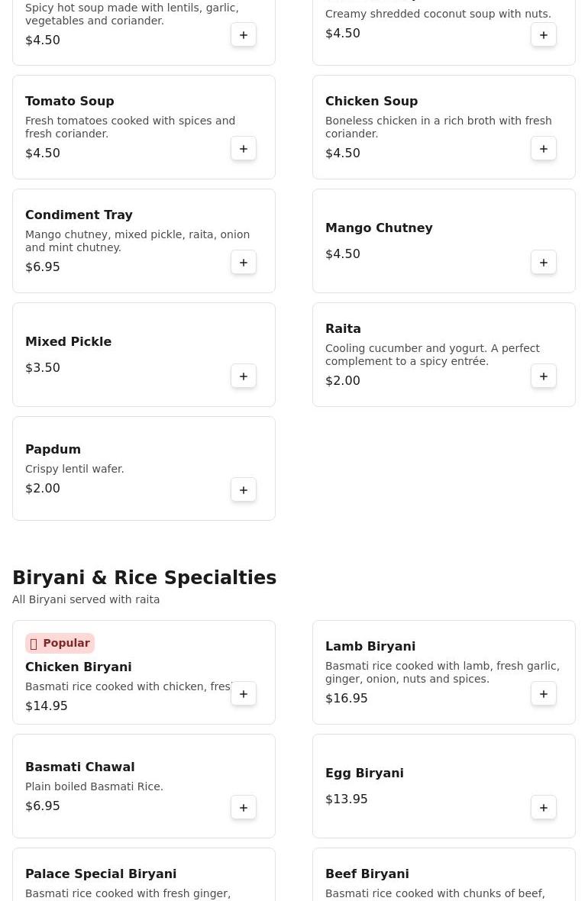Add Egg Biryani with the plus button
Viewport: 588px width, 901px height.
click(544, 808)
